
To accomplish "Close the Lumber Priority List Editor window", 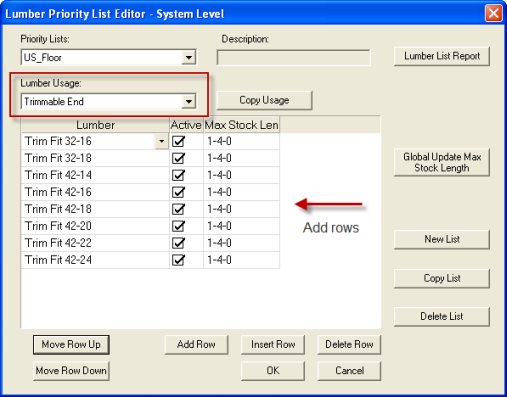I will [x=493, y=14].
